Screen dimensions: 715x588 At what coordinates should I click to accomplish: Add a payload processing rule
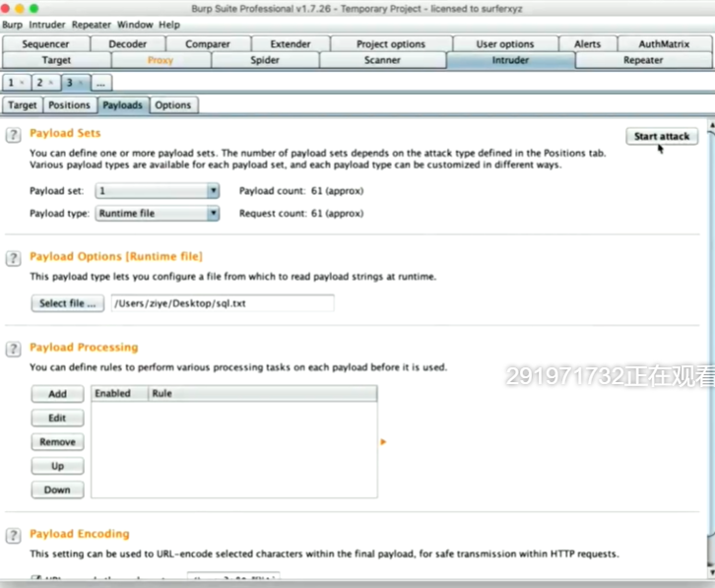(57, 394)
